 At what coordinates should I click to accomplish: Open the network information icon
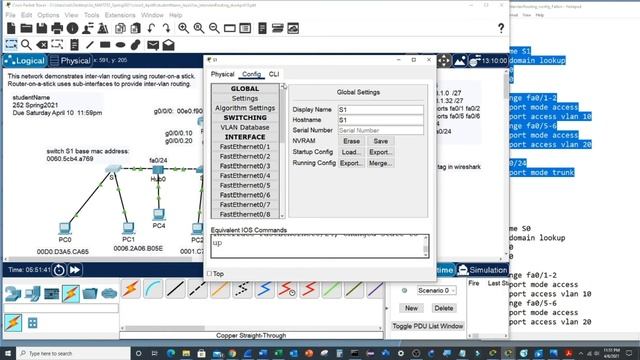72,28
